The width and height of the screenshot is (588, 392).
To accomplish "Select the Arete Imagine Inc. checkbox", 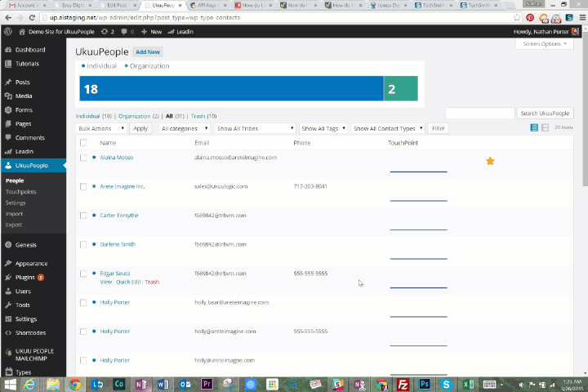I will 83,186.
